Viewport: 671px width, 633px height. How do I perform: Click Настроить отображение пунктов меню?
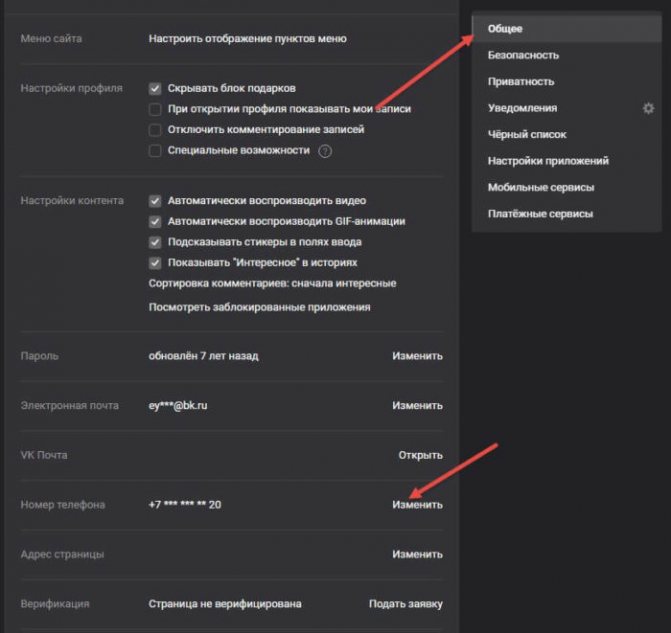click(247, 39)
